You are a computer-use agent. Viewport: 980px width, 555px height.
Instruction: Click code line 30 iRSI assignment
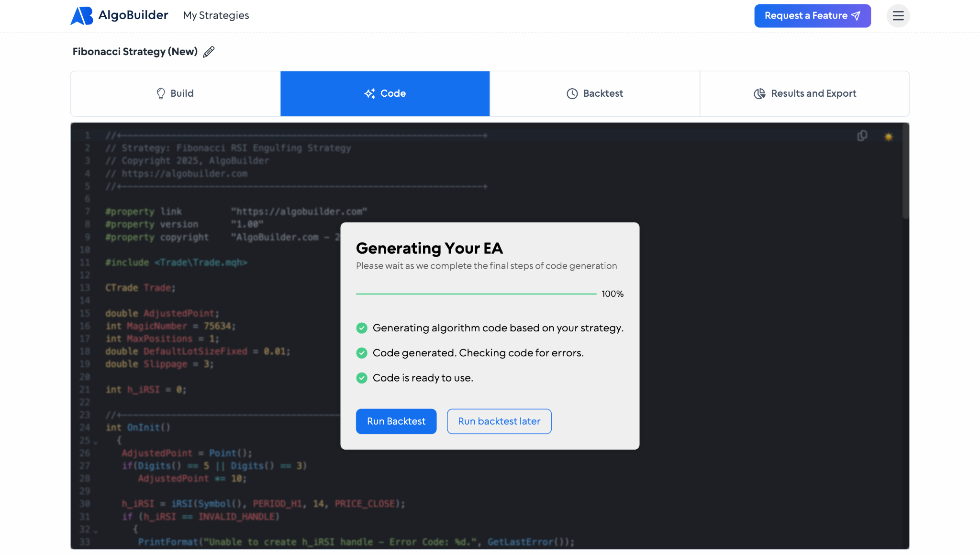coord(263,504)
